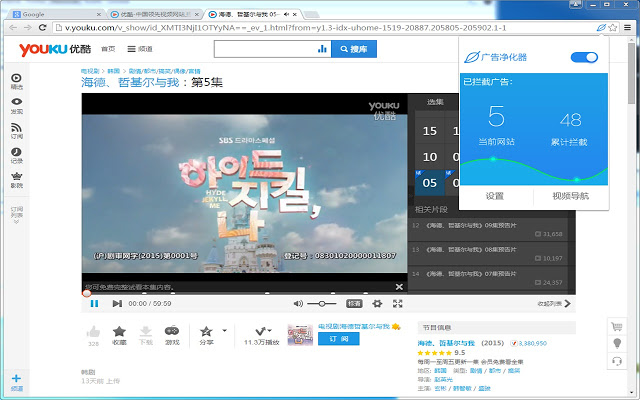Select episode 15
This screenshot has width=640, height=400.
click(x=429, y=131)
